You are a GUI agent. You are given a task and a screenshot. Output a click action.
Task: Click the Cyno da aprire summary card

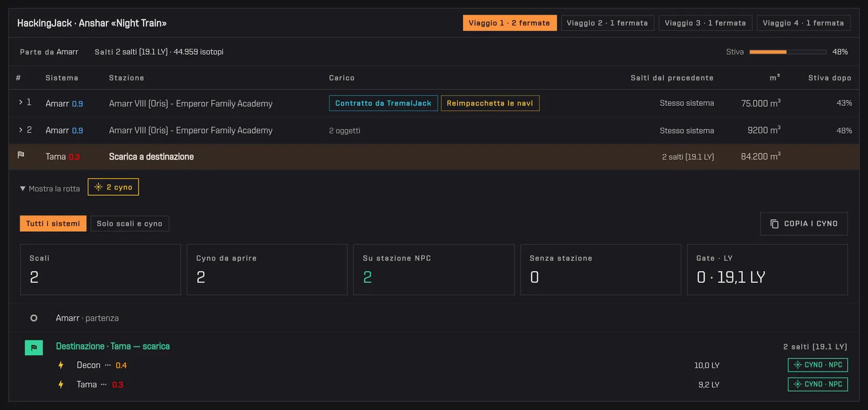267,270
